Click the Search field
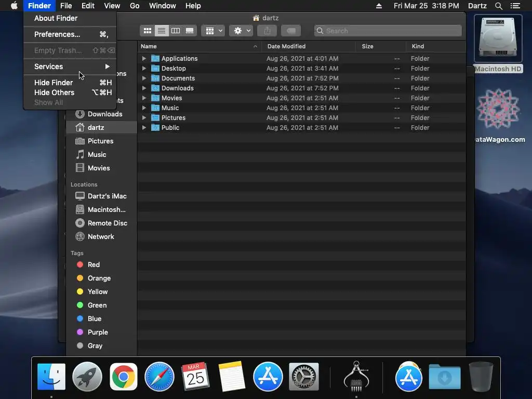Viewport: 532px width, 399px height. [388, 31]
